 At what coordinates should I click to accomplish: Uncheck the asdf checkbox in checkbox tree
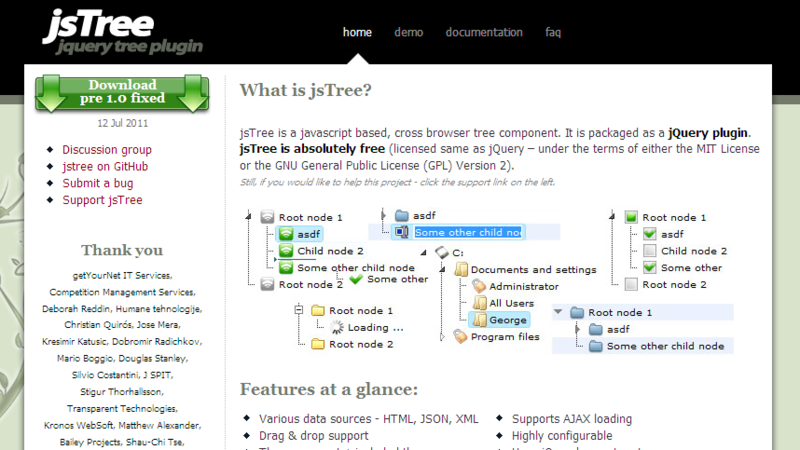(x=649, y=234)
